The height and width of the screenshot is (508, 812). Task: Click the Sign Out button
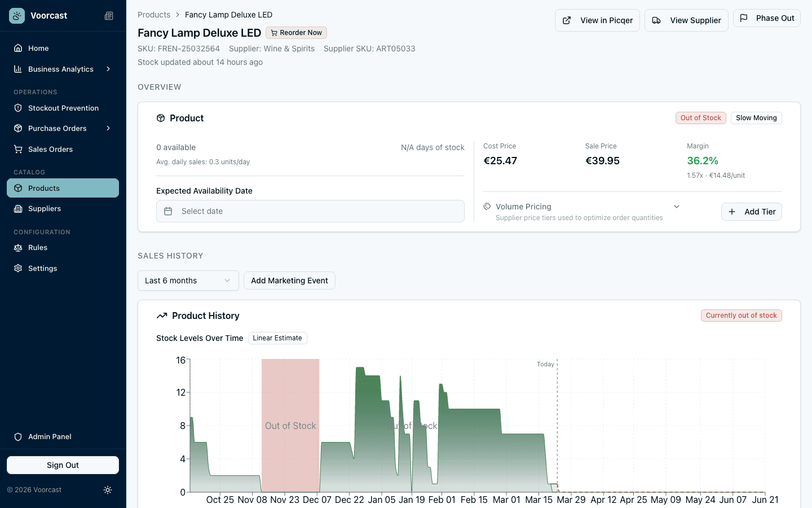[x=63, y=465]
